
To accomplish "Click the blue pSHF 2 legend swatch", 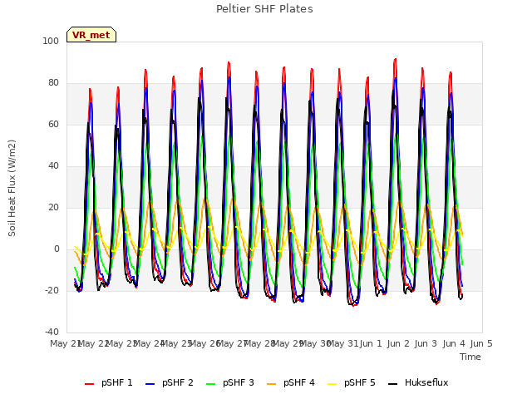I will coord(150,384).
